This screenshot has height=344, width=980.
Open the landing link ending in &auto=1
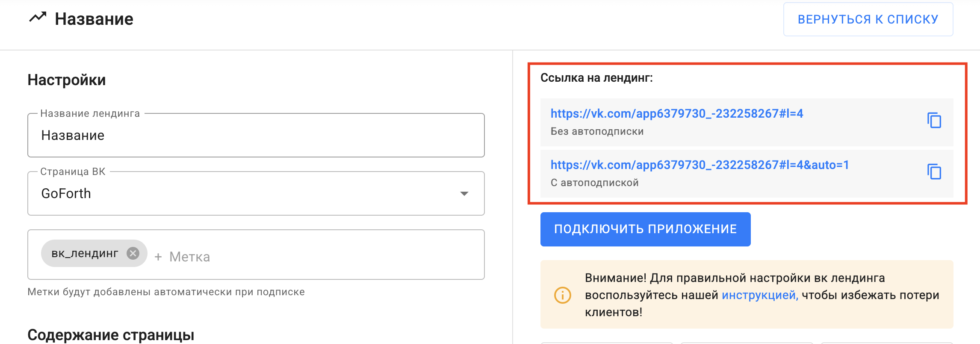(x=700, y=165)
